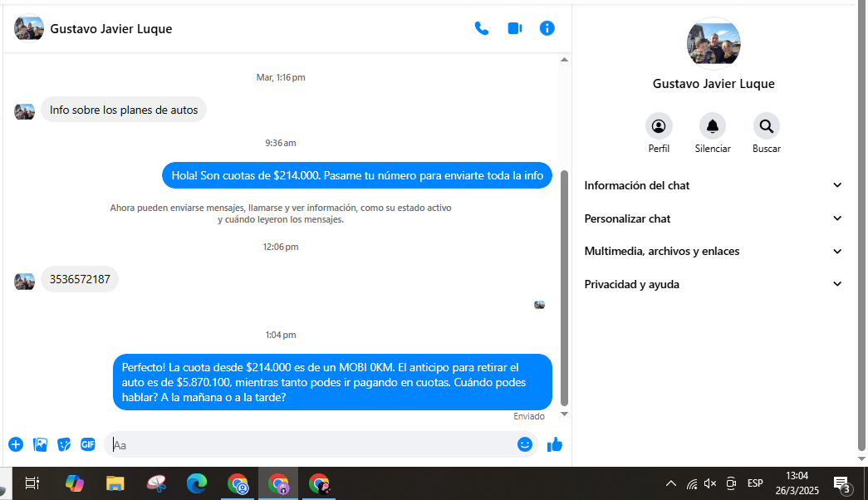The height and width of the screenshot is (500, 868).
Task: Click large profile photo in side panel
Action: click(714, 43)
